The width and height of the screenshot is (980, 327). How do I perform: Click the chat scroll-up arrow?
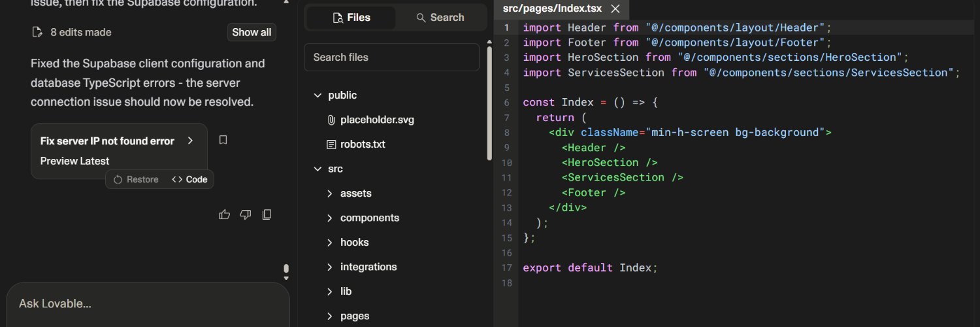point(286,2)
